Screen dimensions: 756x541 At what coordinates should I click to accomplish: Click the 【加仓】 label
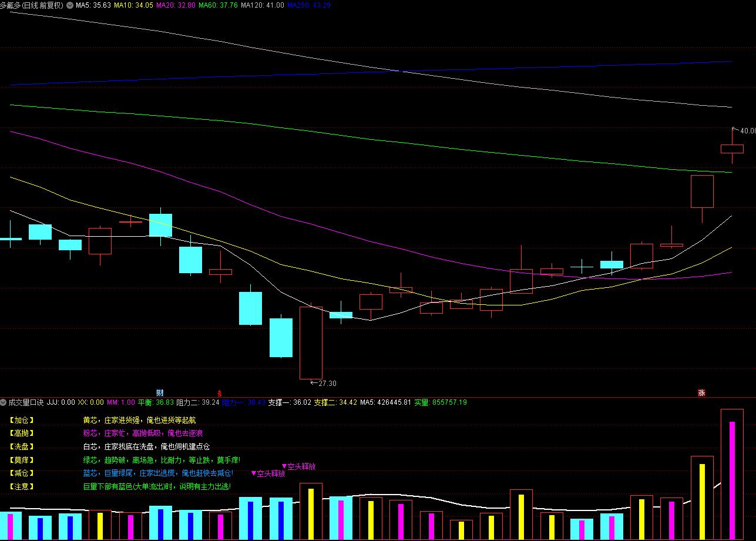pyautogui.click(x=22, y=421)
